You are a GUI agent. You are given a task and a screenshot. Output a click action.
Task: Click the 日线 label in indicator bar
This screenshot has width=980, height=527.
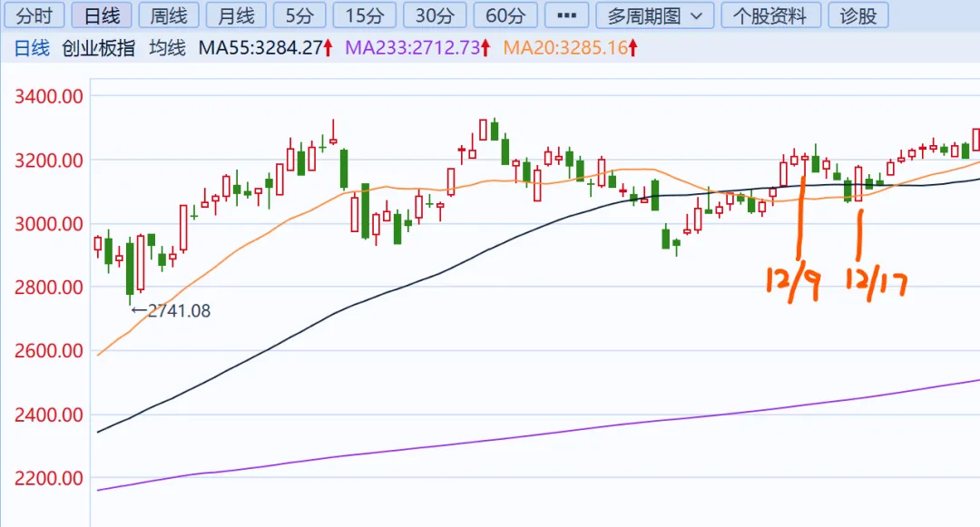[32, 47]
